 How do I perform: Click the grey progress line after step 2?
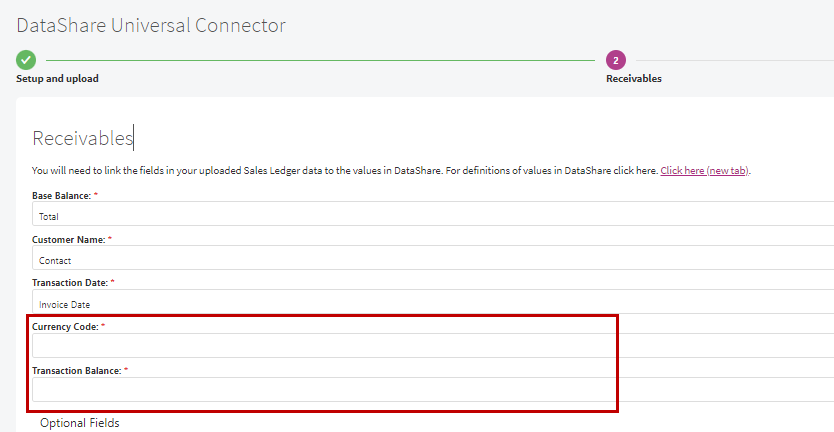point(735,60)
